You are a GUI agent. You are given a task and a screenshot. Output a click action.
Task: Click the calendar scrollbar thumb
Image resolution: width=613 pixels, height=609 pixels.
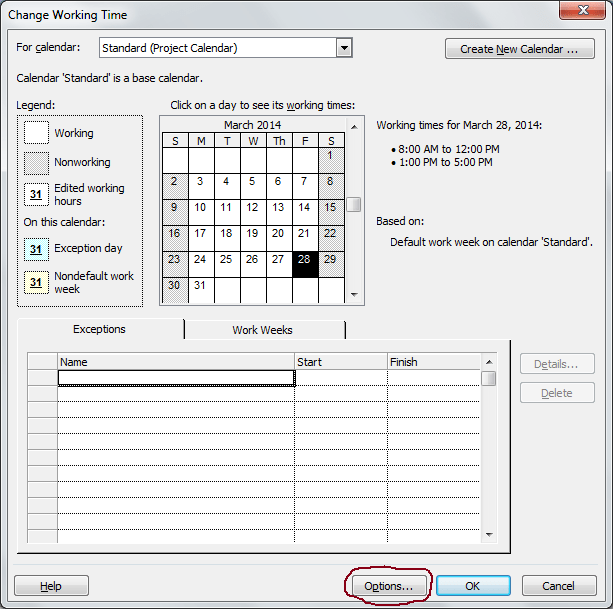click(x=354, y=204)
